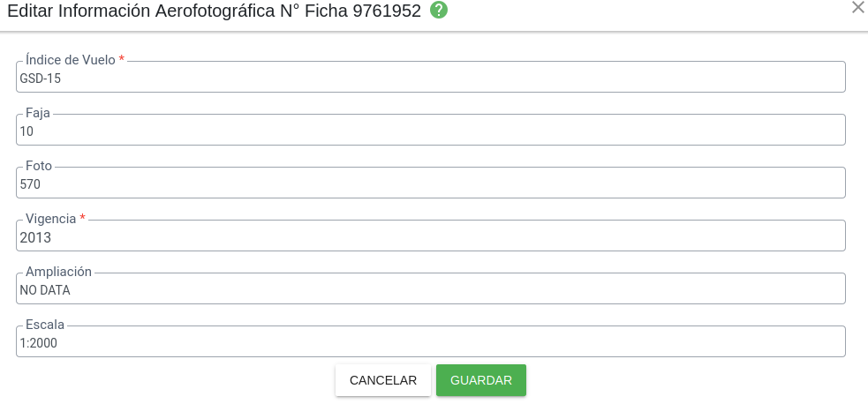
Task: Click the "Índice de Vuelo" field label
Action: [x=71, y=60]
